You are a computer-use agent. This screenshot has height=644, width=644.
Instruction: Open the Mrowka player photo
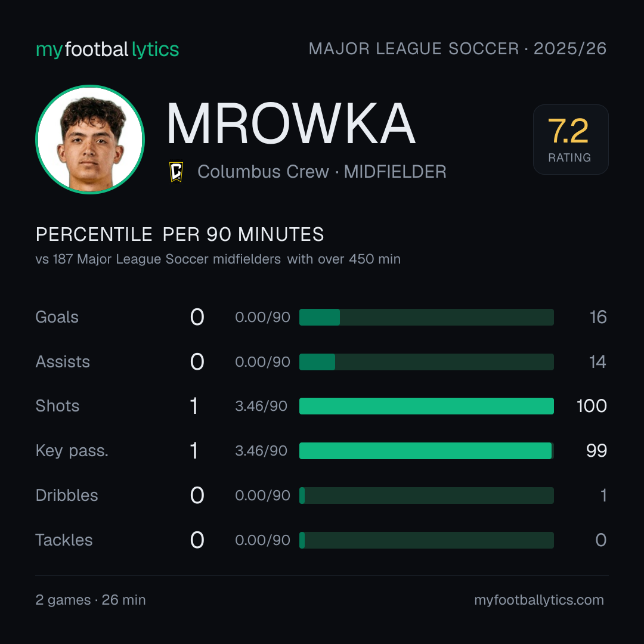[90, 140]
